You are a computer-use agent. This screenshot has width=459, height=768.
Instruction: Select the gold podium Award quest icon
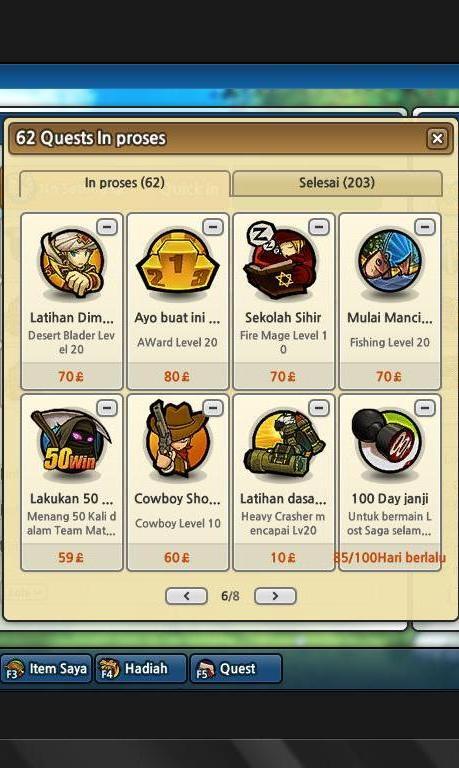point(177,264)
